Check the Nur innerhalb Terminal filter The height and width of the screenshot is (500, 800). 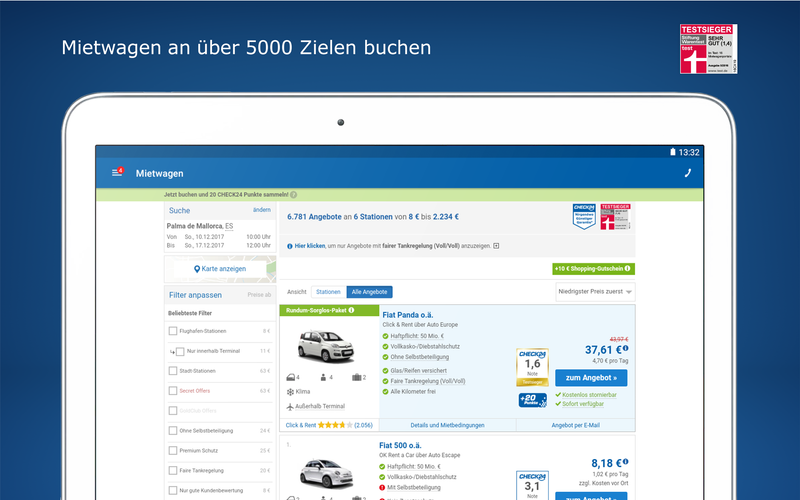180,352
